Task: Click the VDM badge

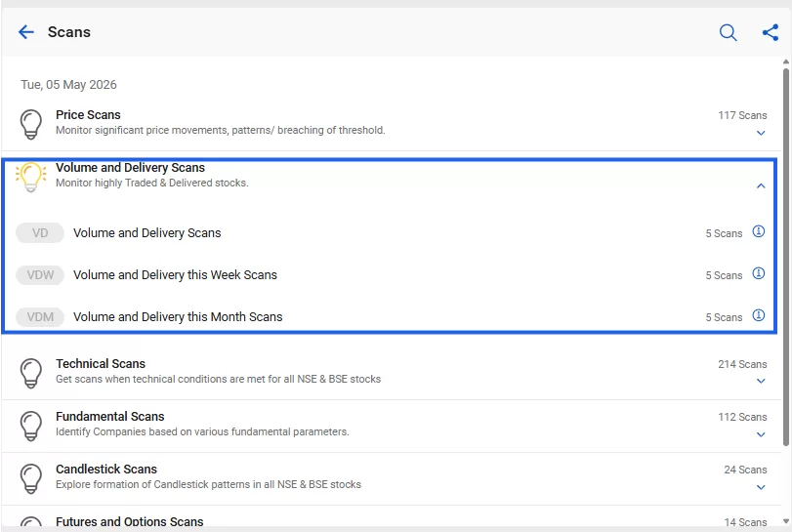Action: [x=40, y=317]
